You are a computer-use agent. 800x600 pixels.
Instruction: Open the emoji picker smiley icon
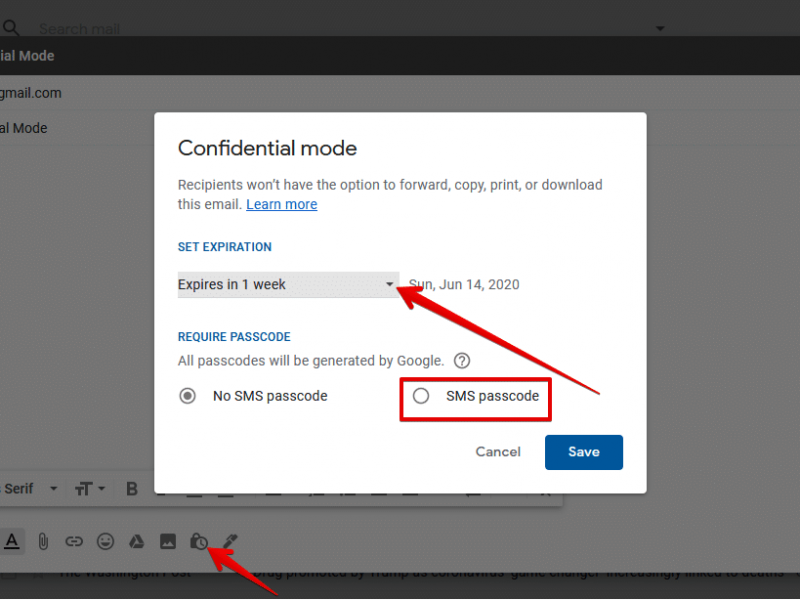[105, 541]
